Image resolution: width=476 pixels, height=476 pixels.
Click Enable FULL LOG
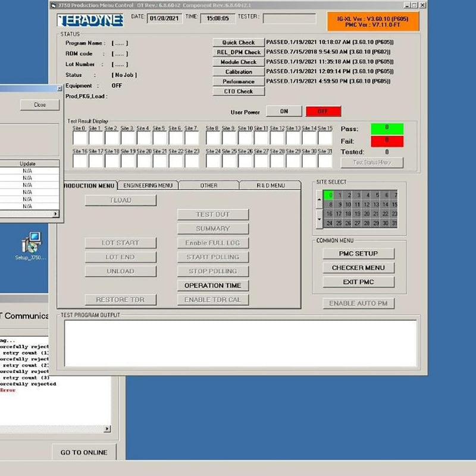213,243
